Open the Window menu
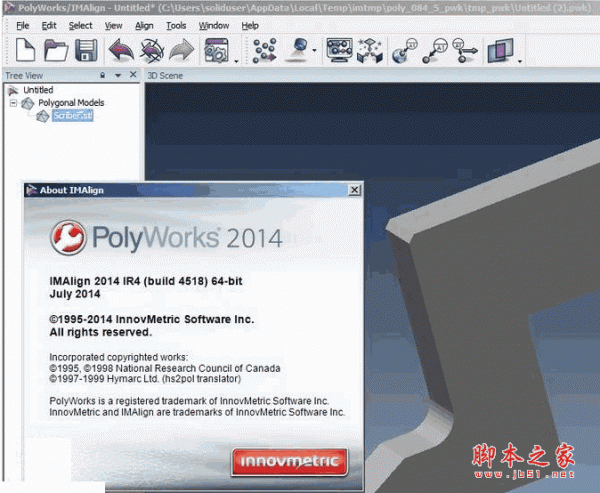The image size is (600, 493). tap(214, 26)
